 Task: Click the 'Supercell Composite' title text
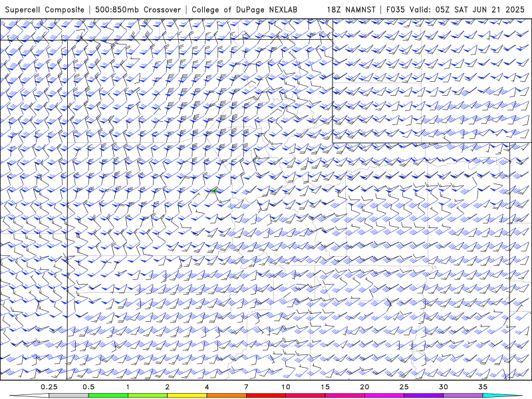tap(45, 9)
